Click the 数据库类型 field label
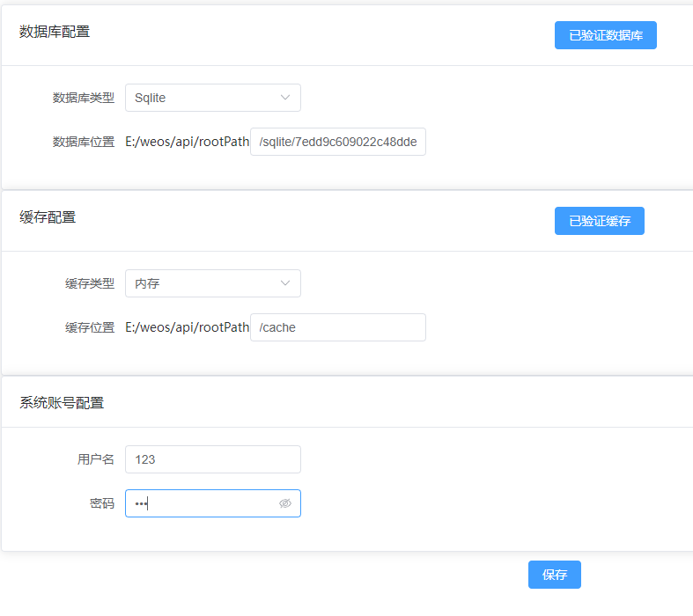Image resolution: width=693 pixels, height=616 pixels. point(84,98)
